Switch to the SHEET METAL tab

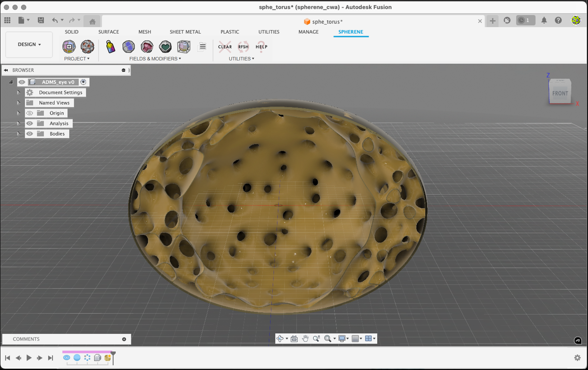(185, 32)
